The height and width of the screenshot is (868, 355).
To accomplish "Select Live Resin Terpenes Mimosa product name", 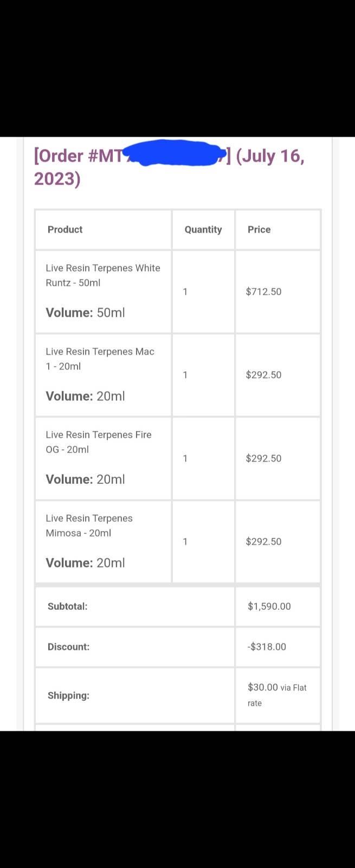I will pos(89,525).
